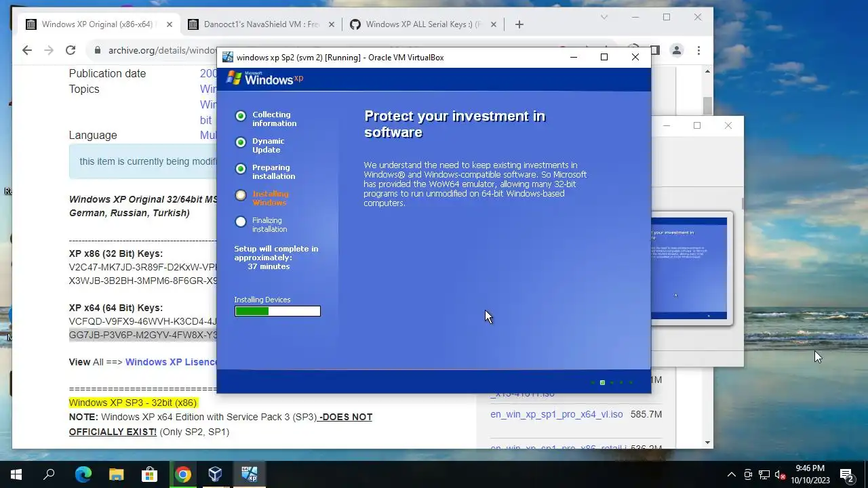Open Chrome three-dot menu
Image resolution: width=868 pixels, height=488 pixels.
pos(698,50)
